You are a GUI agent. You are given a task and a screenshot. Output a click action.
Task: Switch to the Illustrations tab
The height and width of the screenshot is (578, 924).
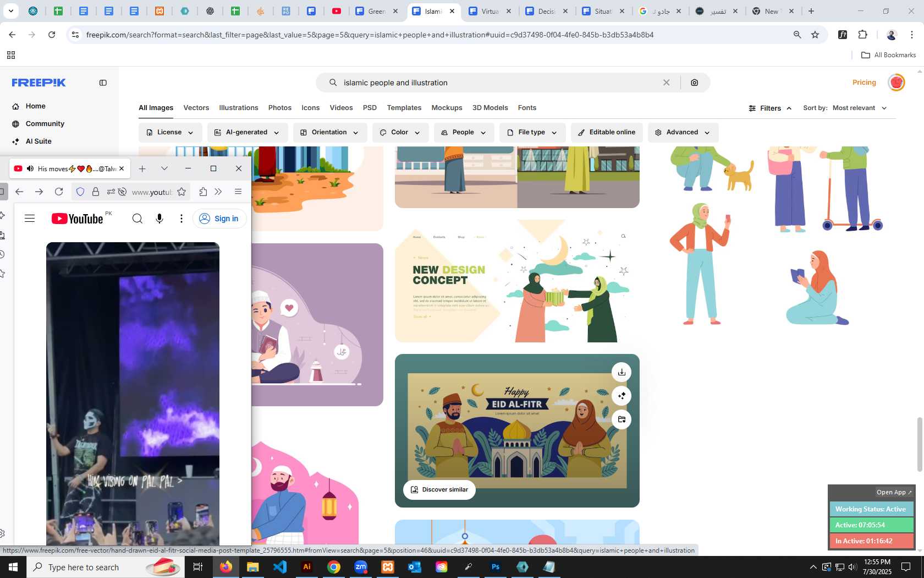pos(239,108)
